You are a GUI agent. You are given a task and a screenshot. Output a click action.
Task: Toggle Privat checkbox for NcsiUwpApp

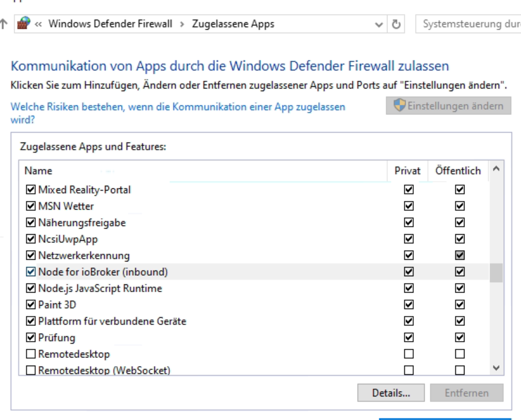[408, 239]
